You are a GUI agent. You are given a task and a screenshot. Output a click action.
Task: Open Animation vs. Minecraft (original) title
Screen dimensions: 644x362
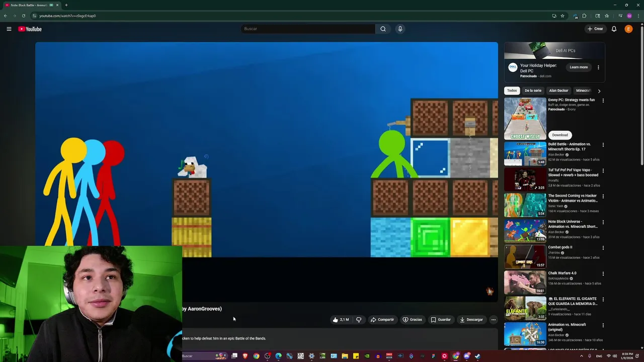coord(567,327)
